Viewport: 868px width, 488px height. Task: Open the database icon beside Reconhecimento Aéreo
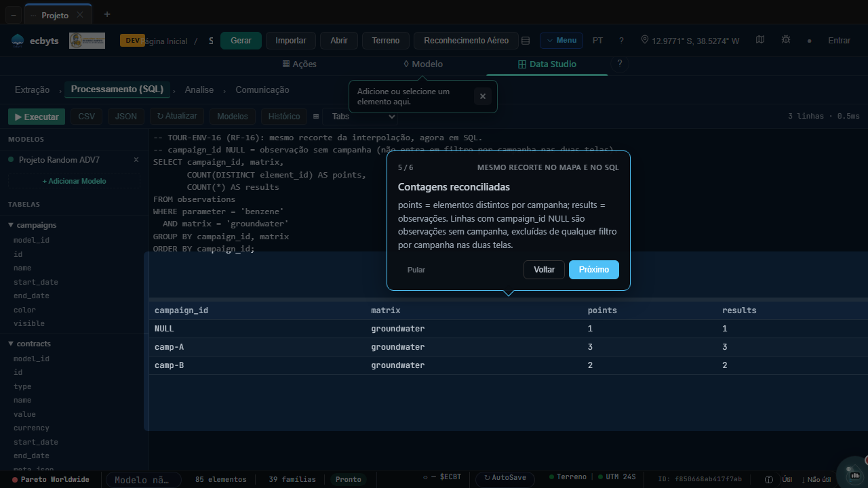click(x=526, y=41)
